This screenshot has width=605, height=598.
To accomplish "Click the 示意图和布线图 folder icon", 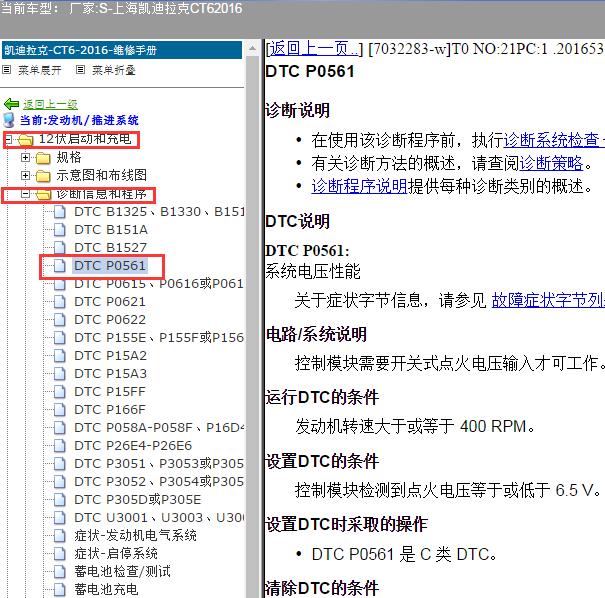I will (x=43, y=176).
